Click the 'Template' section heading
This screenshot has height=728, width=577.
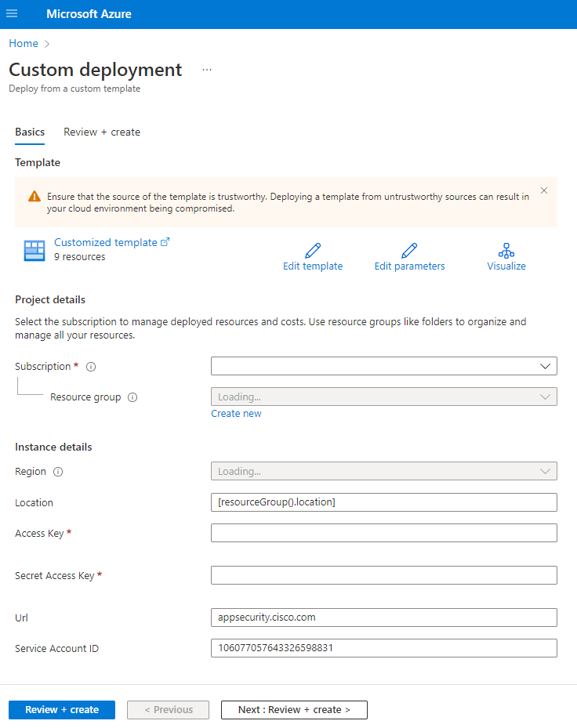tap(38, 162)
